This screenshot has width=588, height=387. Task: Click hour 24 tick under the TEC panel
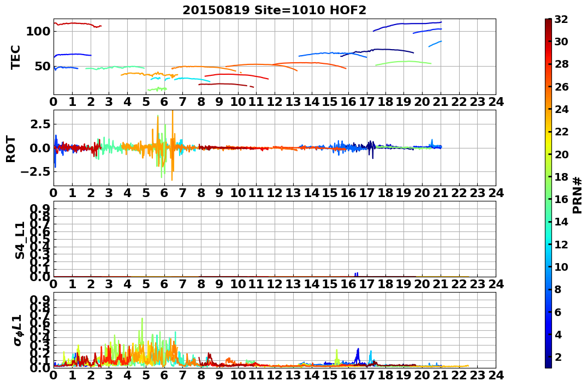pos(496,102)
